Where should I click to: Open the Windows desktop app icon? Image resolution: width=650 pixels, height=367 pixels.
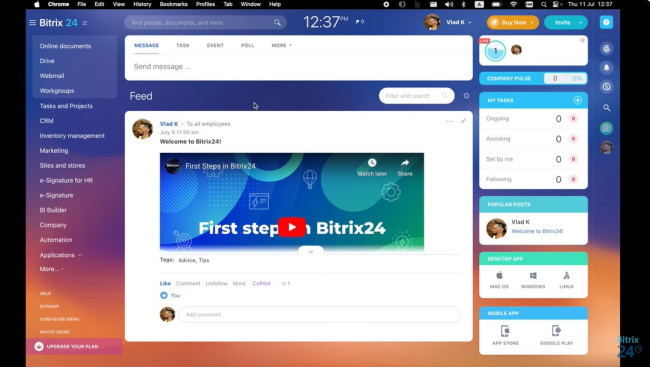pyautogui.click(x=533, y=279)
